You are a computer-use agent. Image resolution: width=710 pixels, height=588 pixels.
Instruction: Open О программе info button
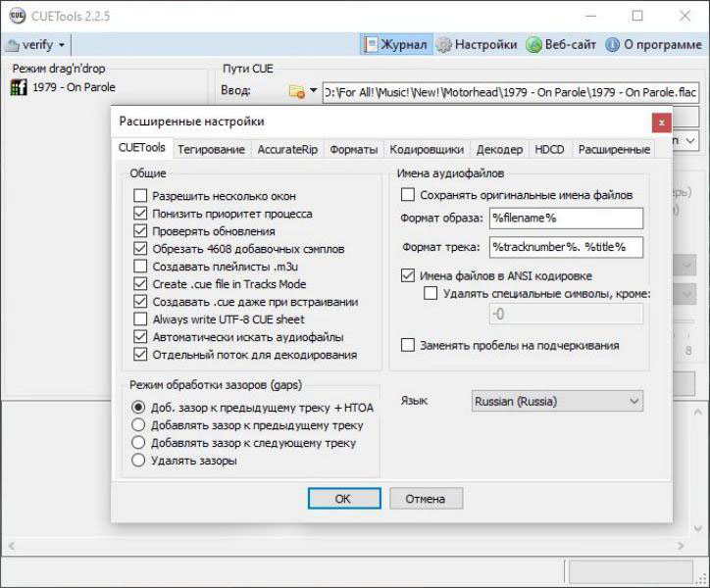pos(653,44)
